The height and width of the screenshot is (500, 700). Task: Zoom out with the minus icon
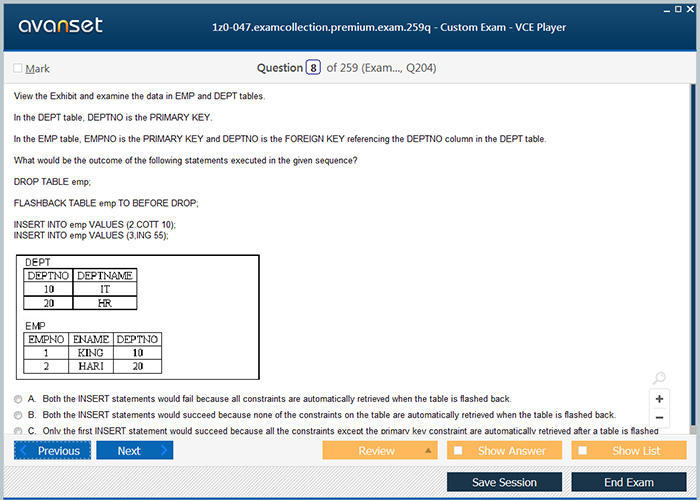[x=659, y=418]
